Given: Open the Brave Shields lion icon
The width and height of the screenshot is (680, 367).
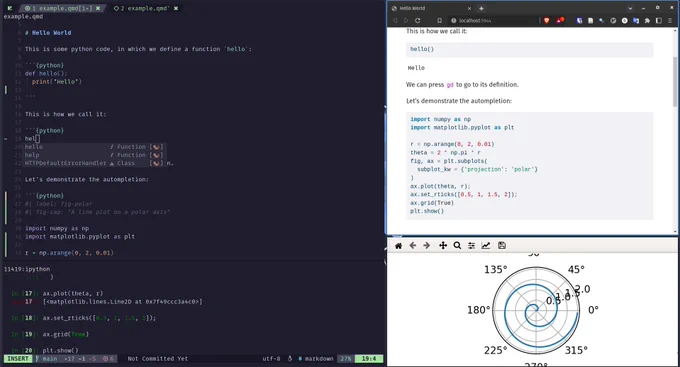Looking at the screenshot, I should 546,20.
